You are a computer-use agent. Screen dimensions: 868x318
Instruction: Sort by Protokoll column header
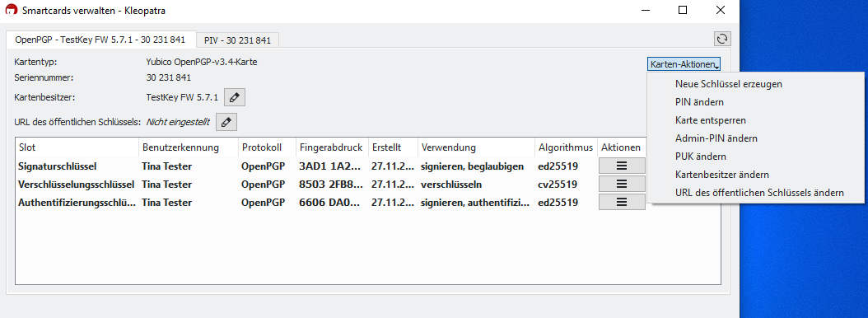coord(267,147)
